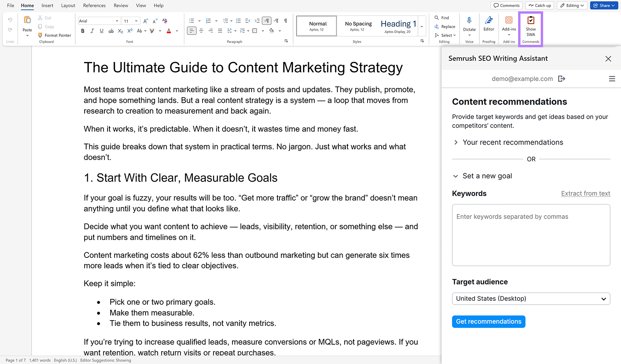The width and height of the screenshot is (621, 364).
Task: Open the Target audience dropdown
Action: point(531,298)
